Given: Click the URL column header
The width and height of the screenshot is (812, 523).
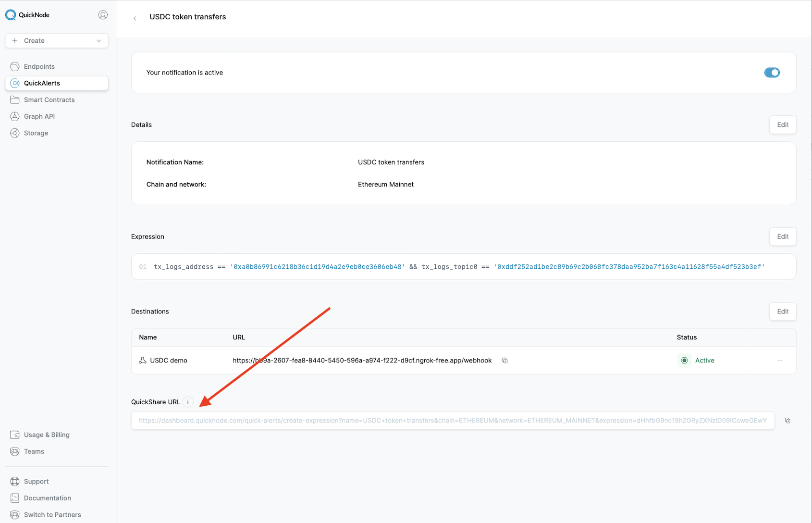Looking at the screenshot, I should click(239, 337).
